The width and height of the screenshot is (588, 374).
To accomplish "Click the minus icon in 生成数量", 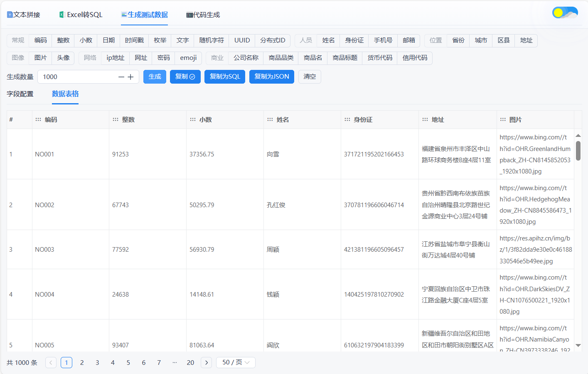I will click(x=121, y=77).
